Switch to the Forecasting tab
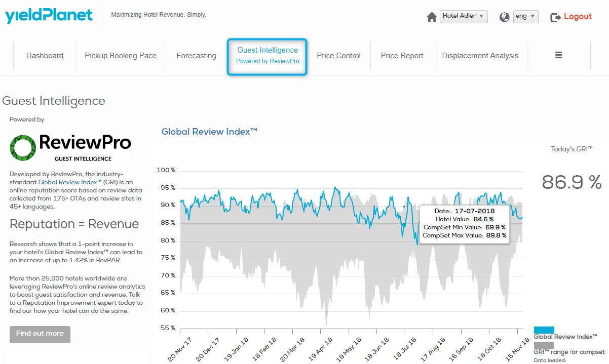Viewport: 609px width, 364px height. tap(196, 56)
